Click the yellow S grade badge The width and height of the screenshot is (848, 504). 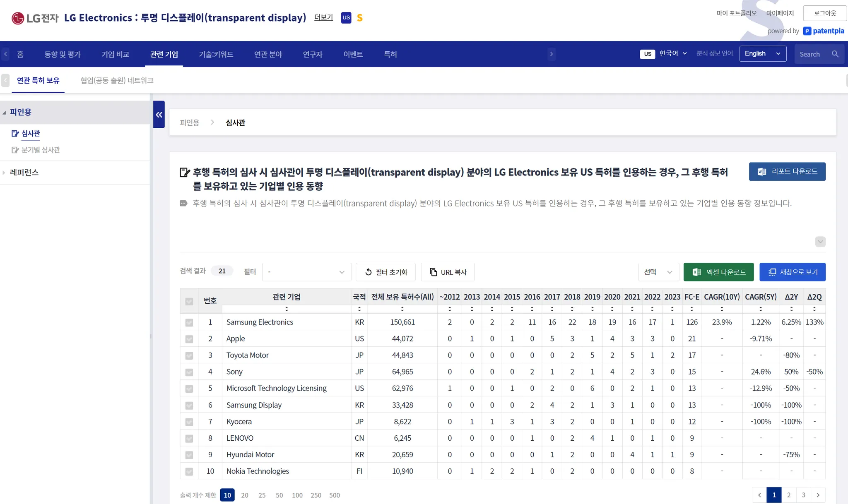[359, 18]
